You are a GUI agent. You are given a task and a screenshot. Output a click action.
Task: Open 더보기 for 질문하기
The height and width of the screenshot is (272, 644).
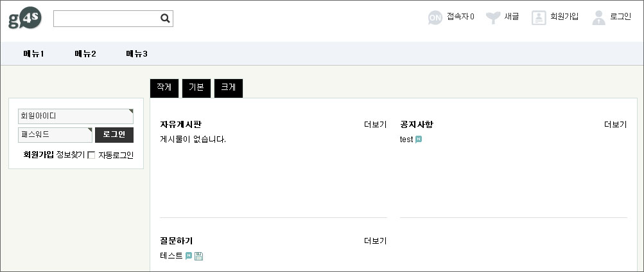[375, 240]
